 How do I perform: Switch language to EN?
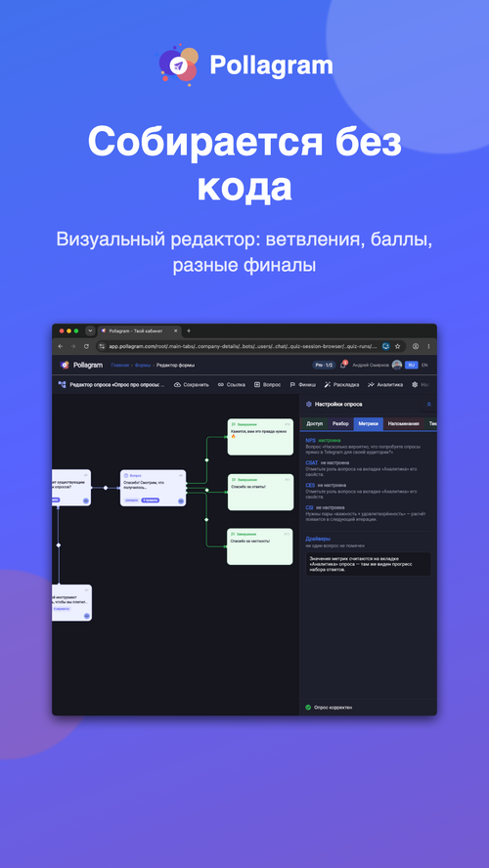424,366
